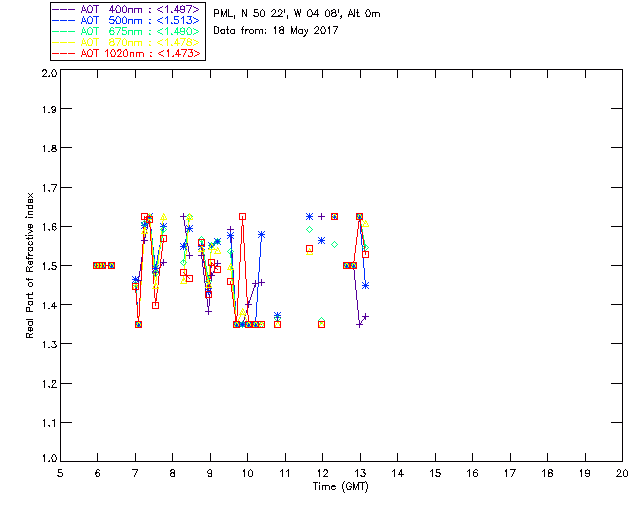Click the purple plus marker at 1.62 near 12 GMT

[x=321, y=216]
